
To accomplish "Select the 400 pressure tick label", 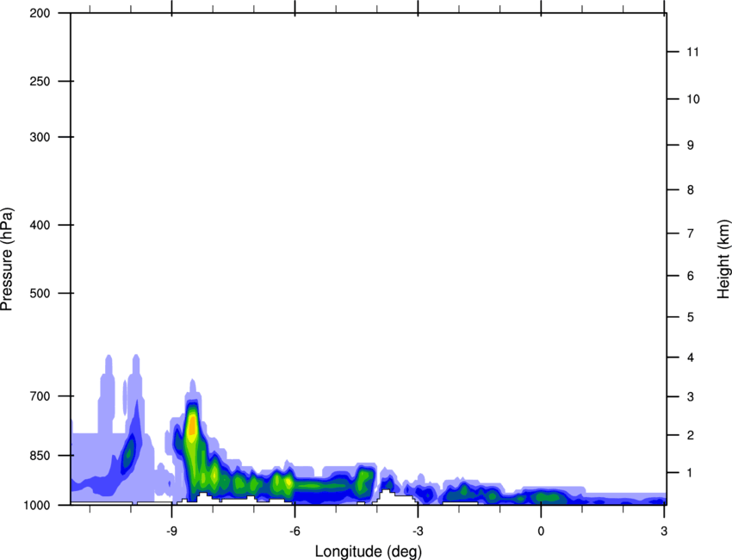I will pyautogui.click(x=40, y=225).
